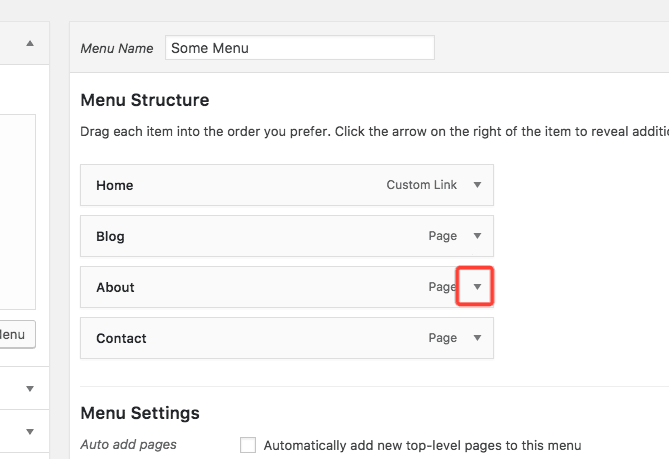Click the Auto add pages label
Viewport: 669px width, 459px height.
tap(128, 445)
